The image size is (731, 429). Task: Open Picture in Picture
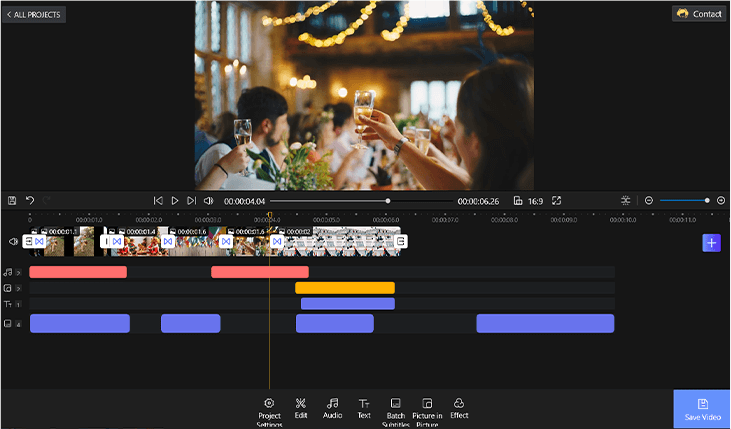(x=427, y=412)
